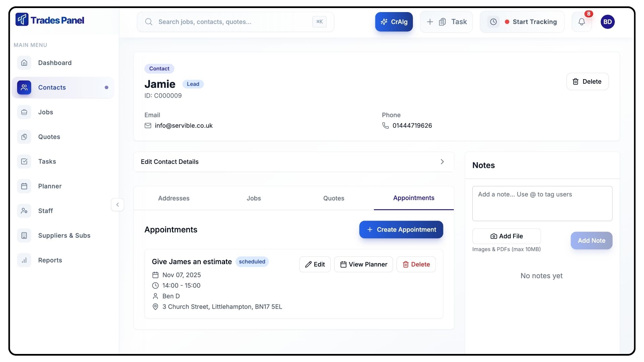Open the Staff users icon
This screenshot has width=644, height=362.
click(x=24, y=211)
